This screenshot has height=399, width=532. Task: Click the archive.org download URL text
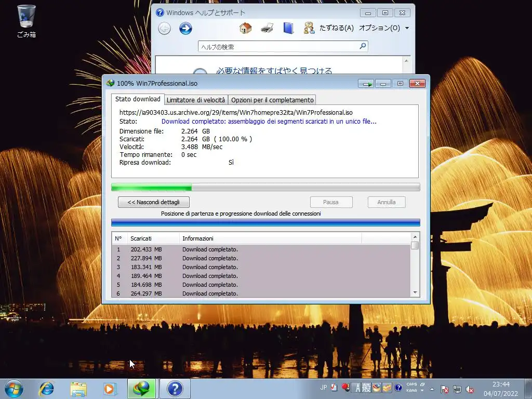(236, 113)
